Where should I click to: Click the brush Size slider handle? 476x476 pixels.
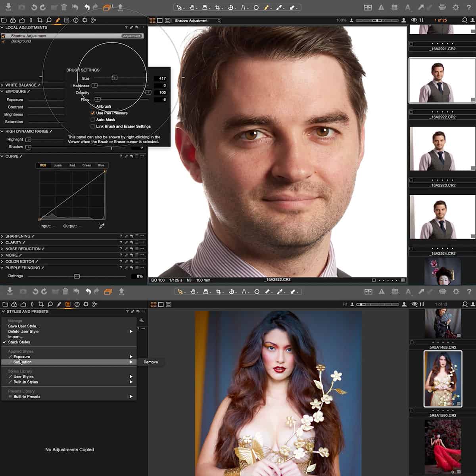click(115, 78)
